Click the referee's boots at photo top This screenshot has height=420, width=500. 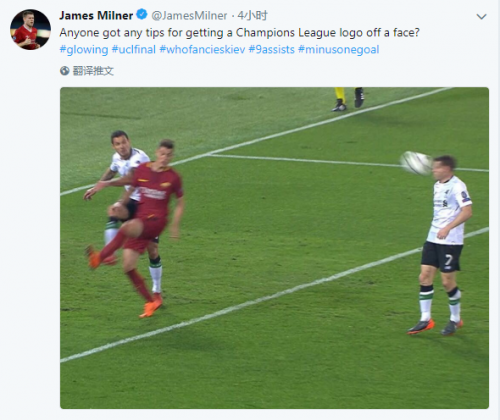click(348, 99)
